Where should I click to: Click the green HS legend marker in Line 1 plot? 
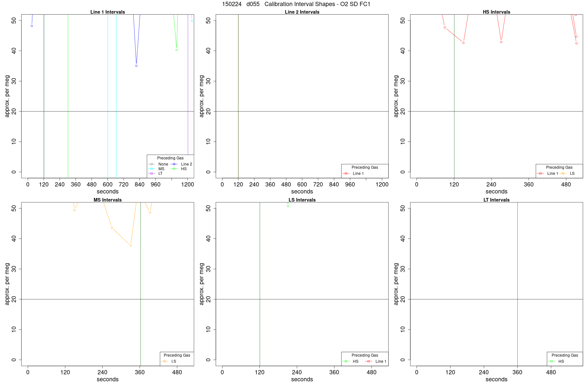click(x=174, y=169)
